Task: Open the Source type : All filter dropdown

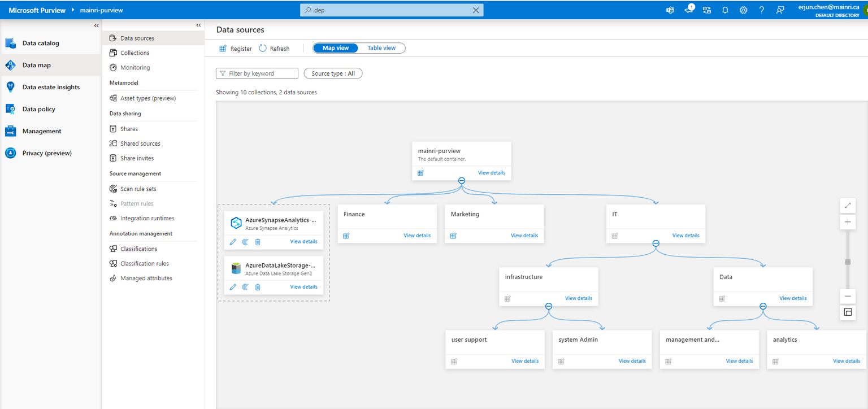Action: tap(333, 73)
